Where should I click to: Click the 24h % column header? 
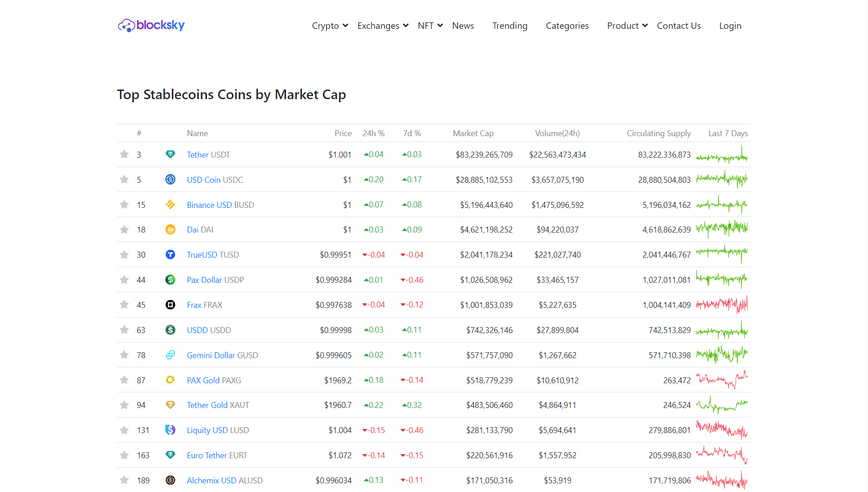373,133
